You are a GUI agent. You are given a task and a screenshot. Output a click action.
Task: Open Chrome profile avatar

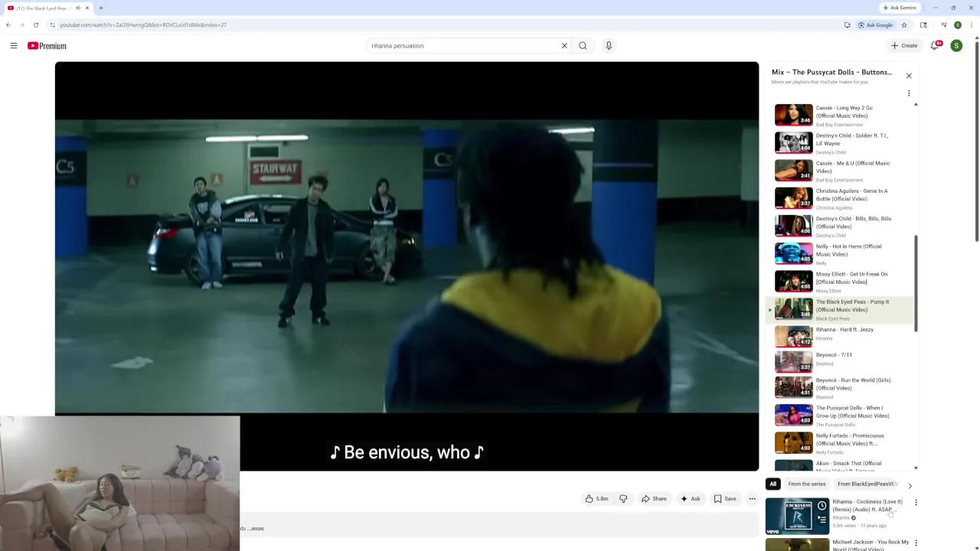[958, 25]
